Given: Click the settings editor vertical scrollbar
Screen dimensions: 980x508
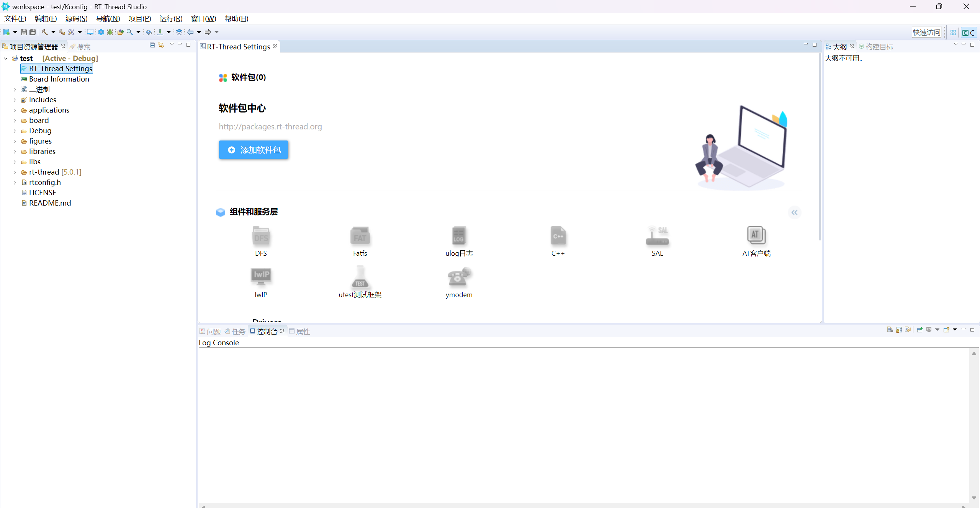Looking at the screenshot, I should (x=820, y=147).
